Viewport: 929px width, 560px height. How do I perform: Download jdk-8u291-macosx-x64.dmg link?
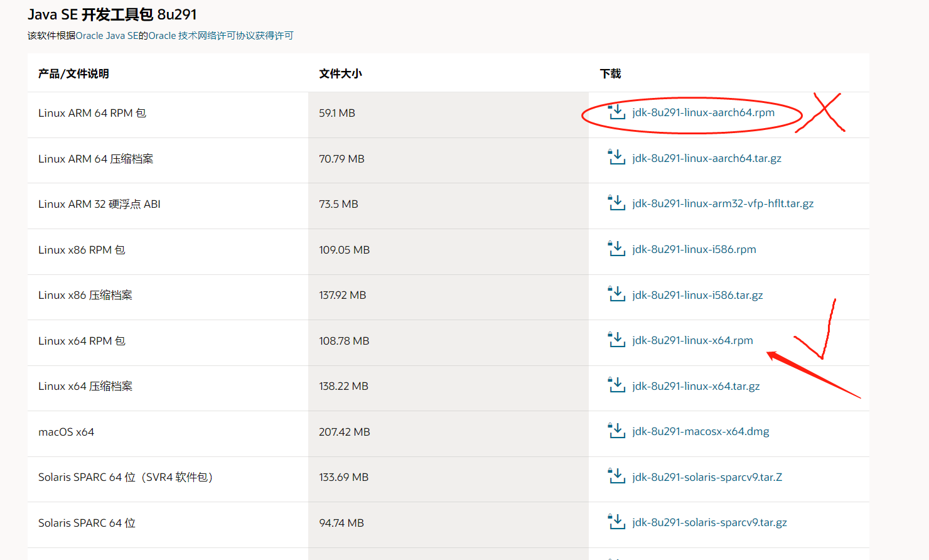click(x=701, y=431)
